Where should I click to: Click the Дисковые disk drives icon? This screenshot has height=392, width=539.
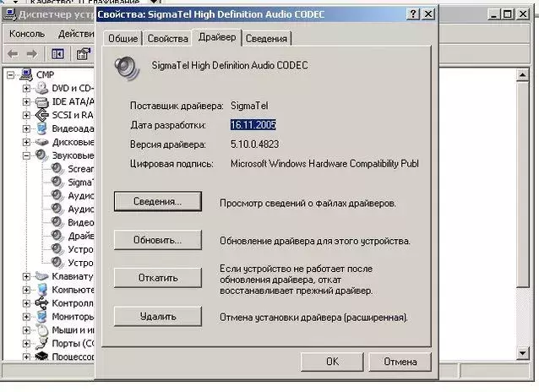[41, 142]
